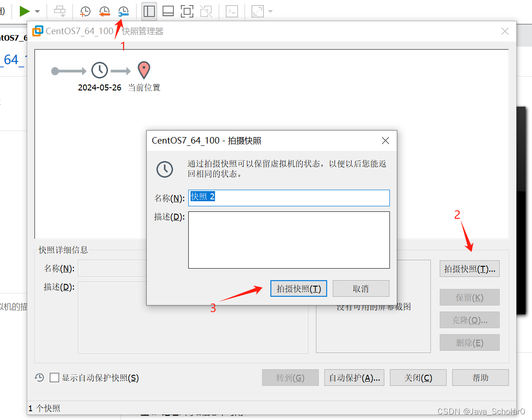Click the 保留(K) button

click(470, 298)
